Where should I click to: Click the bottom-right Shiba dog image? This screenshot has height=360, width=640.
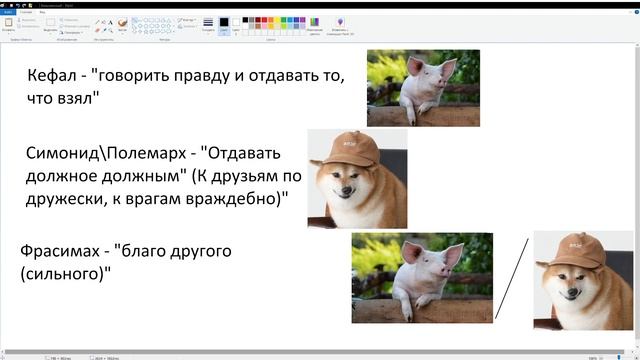click(583, 280)
